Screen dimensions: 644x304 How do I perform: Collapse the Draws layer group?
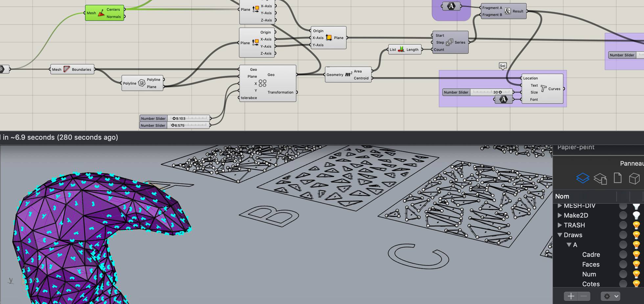(560, 235)
